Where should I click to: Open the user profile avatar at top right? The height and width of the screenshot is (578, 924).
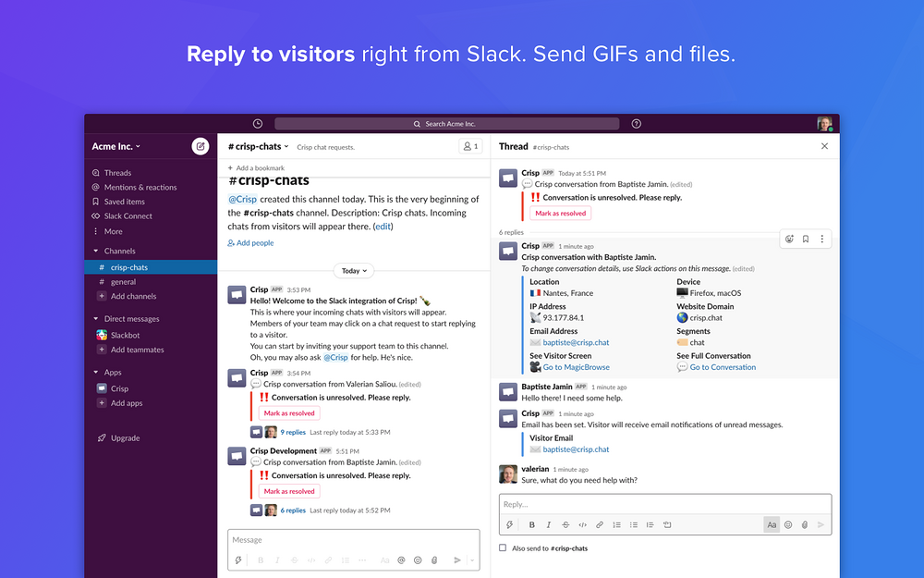point(824,124)
